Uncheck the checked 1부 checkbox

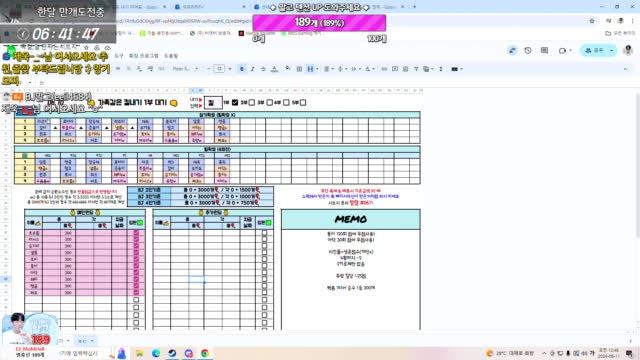tap(235, 102)
